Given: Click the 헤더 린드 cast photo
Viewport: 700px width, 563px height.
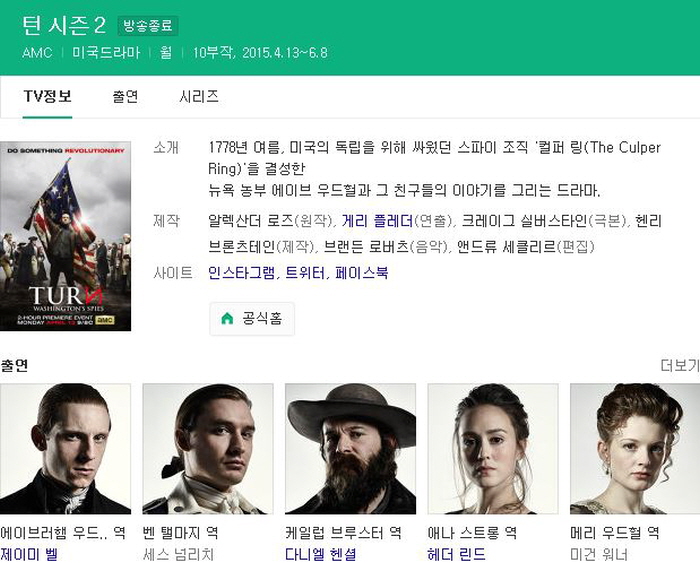Looking at the screenshot, I should [x=493, y=449].
